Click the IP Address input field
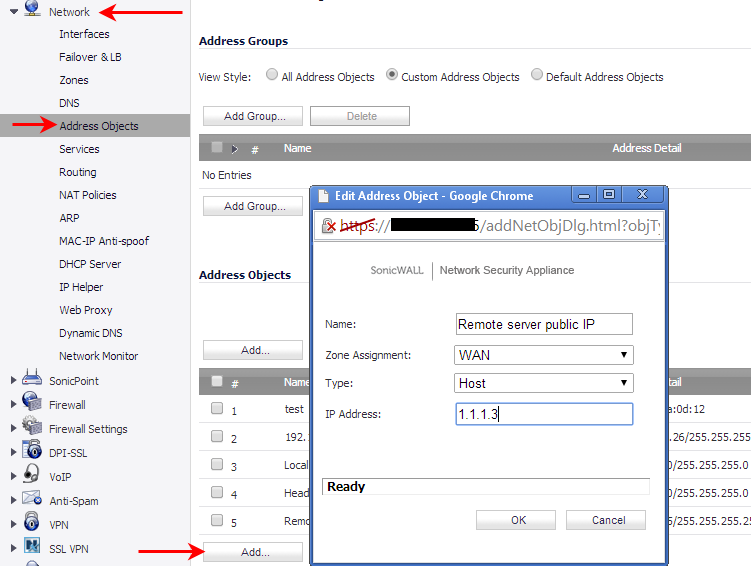 (543, 413)
